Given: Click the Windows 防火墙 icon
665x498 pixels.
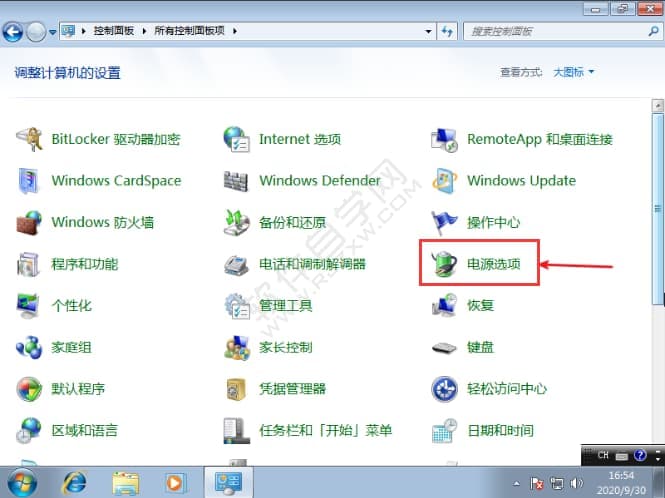Looking at the screenshot, I should [29, 222].
